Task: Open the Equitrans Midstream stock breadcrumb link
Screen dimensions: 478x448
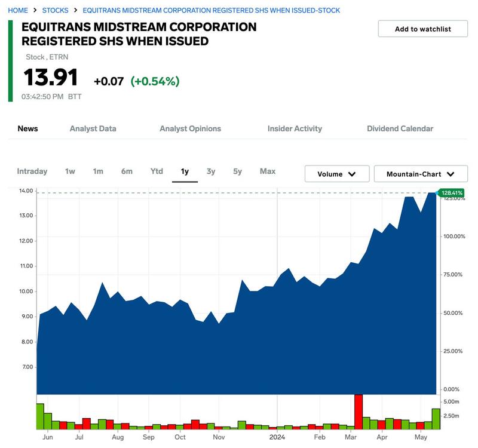Action: [212, 10]
